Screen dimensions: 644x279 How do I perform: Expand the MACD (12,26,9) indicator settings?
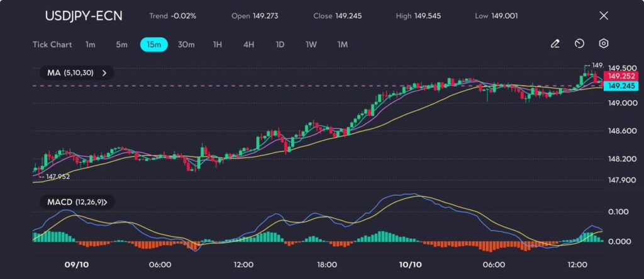pos(77,202)
